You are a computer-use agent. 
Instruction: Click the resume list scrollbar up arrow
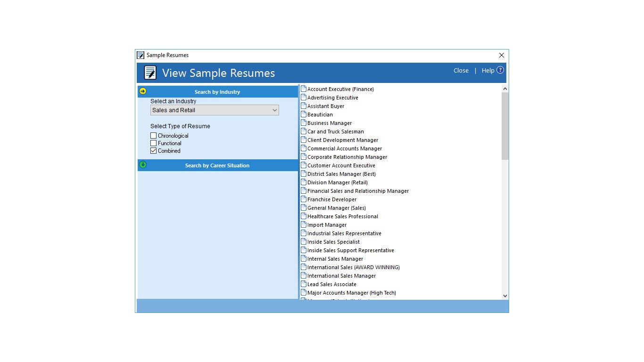coord(505,89)
